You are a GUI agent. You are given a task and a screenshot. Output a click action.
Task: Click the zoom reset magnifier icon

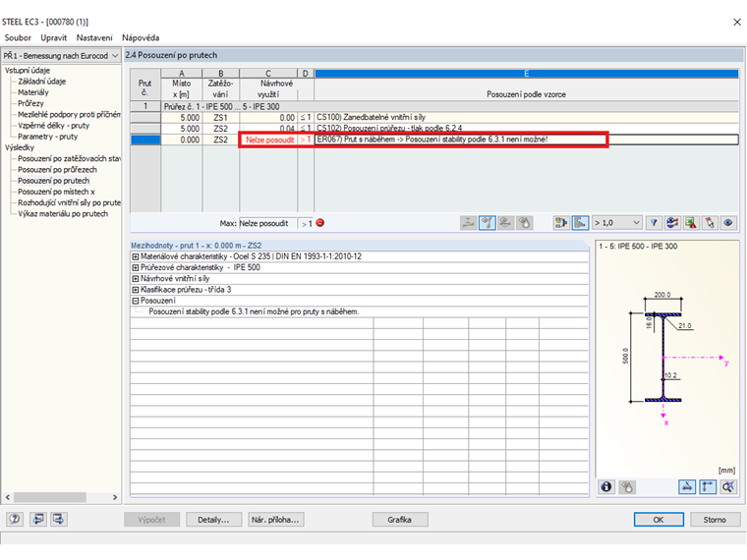(x=728, y=486)
